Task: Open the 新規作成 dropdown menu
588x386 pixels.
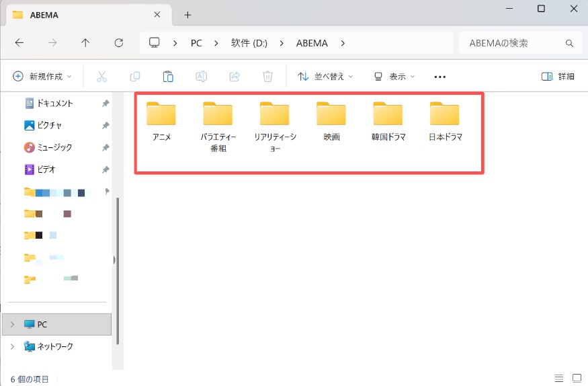Action: (x=42, y=77)
